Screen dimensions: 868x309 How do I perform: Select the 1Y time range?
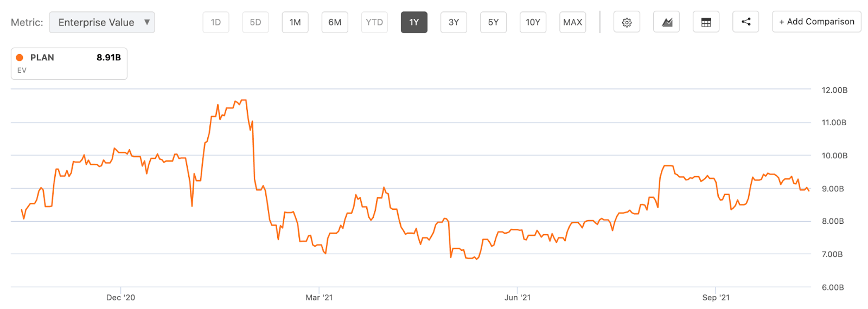click(x=414, y=22)
